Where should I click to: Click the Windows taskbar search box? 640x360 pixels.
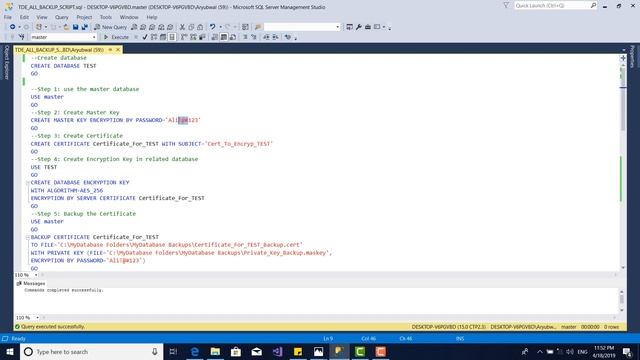tap(92, 351)
